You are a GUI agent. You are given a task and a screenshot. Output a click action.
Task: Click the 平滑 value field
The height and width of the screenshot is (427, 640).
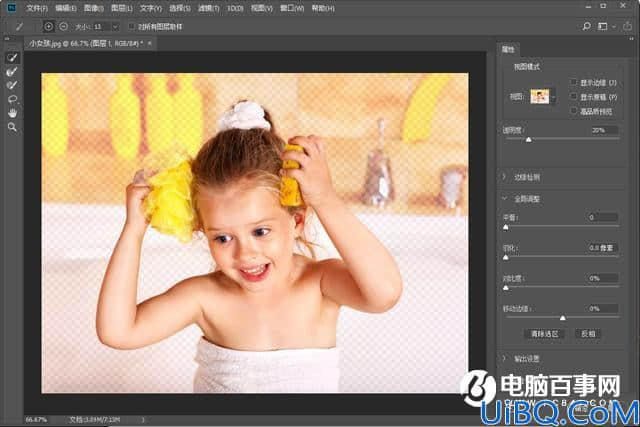[602, 217]
